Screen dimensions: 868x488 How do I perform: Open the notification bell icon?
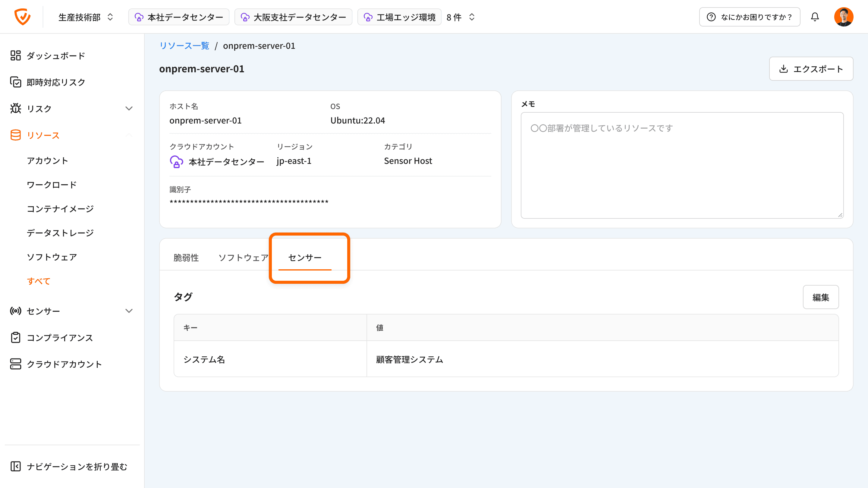pos(815,17)
